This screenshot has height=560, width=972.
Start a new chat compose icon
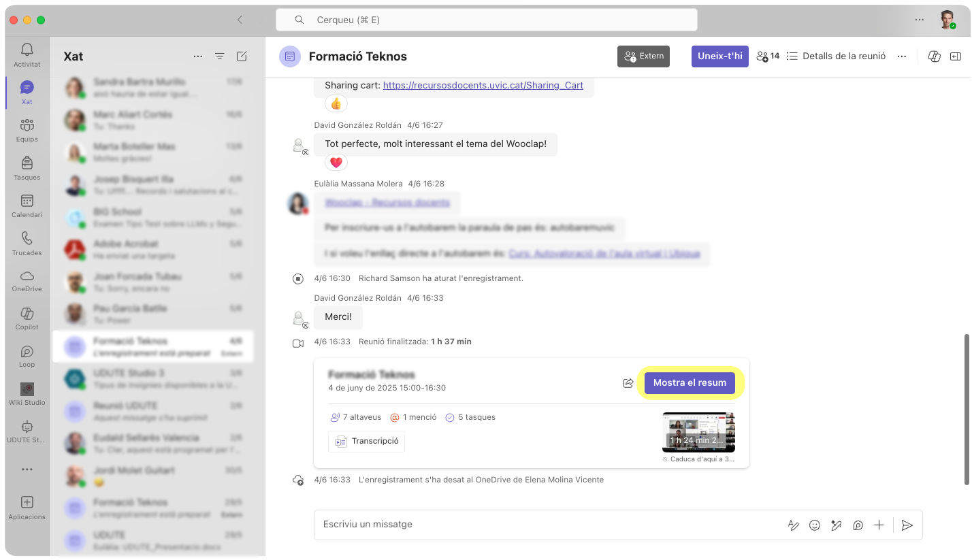click(x=242, y=56)
